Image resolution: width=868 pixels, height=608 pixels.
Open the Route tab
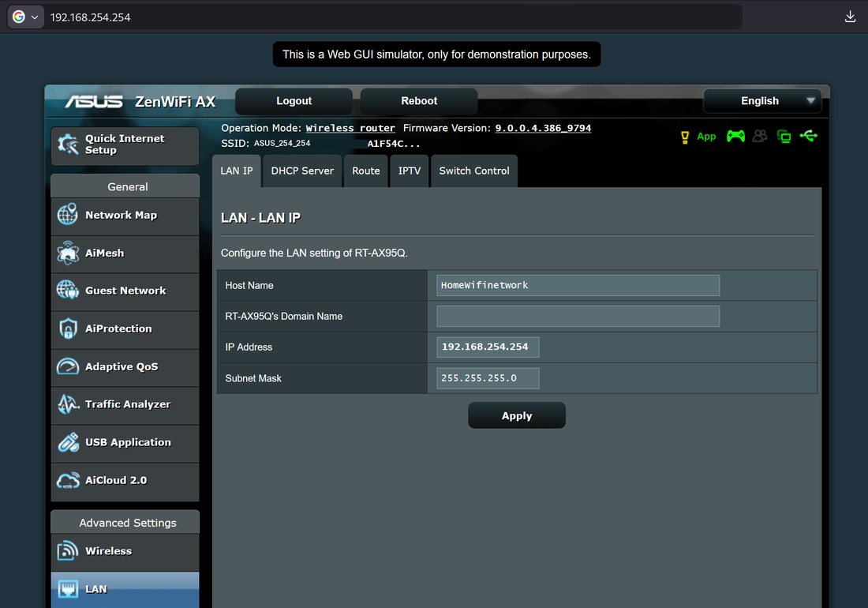366,171
